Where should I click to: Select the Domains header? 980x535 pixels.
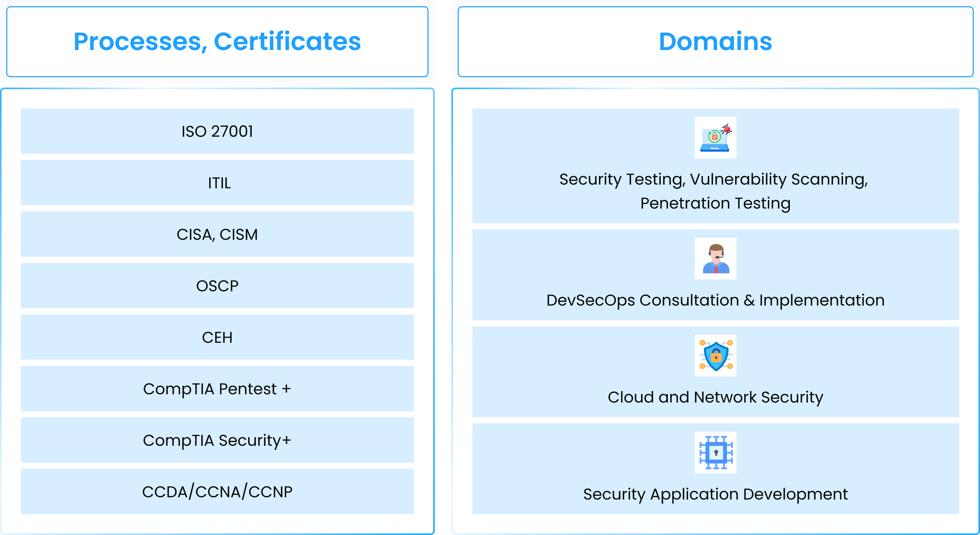pyautogui.click(x=715, y=41)
